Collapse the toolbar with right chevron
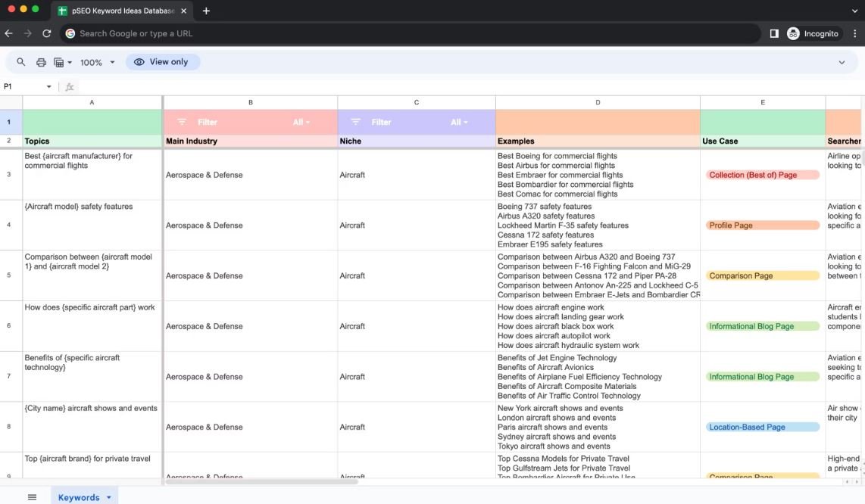Screen dimensions: 865x504 (842, 62)
